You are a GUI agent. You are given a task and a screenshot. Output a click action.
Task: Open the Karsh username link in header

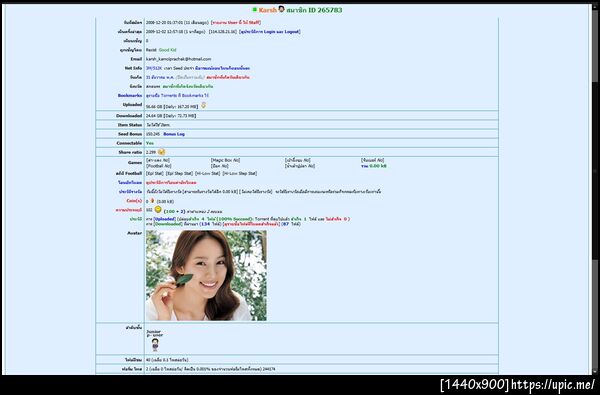click(267, 10)
